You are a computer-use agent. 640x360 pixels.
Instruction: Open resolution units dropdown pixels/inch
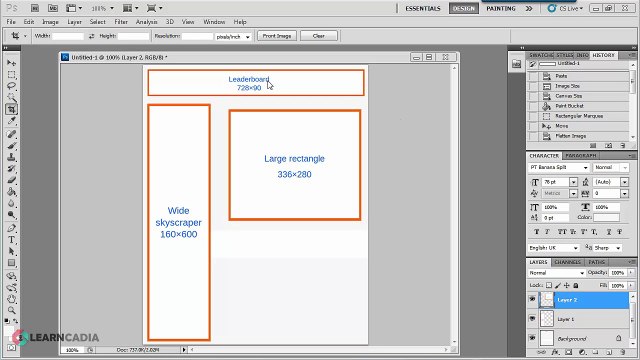[233, 37]
